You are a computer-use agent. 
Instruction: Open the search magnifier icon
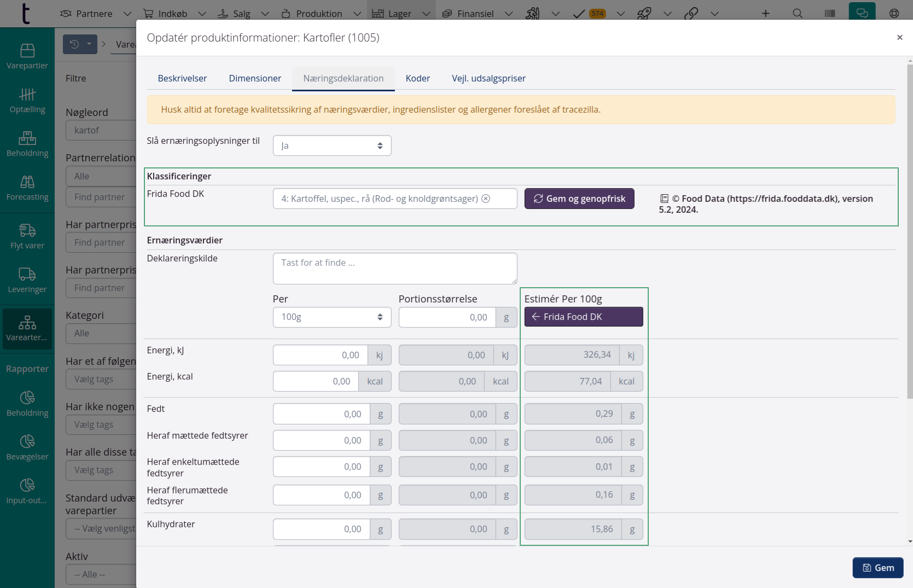(x=798, y=14)
